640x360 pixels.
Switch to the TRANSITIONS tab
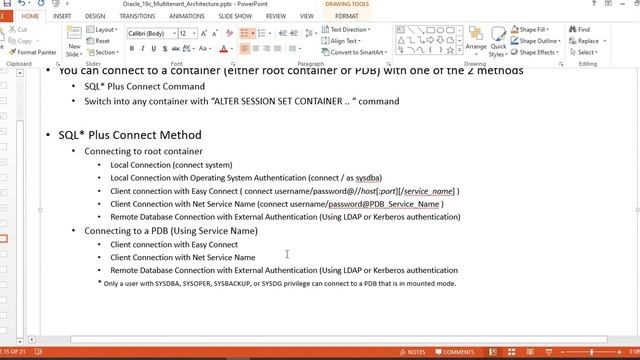pos(137,16)
